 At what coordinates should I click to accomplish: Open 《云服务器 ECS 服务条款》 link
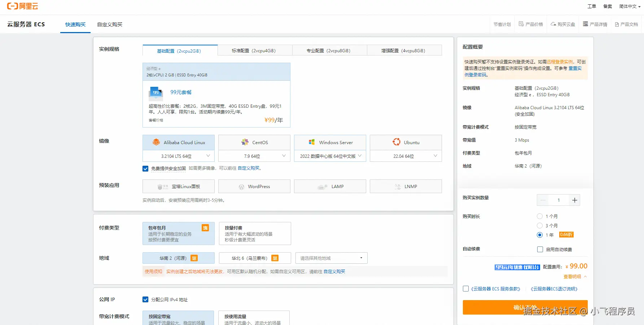pyautogui.click(x=496, y=289)
